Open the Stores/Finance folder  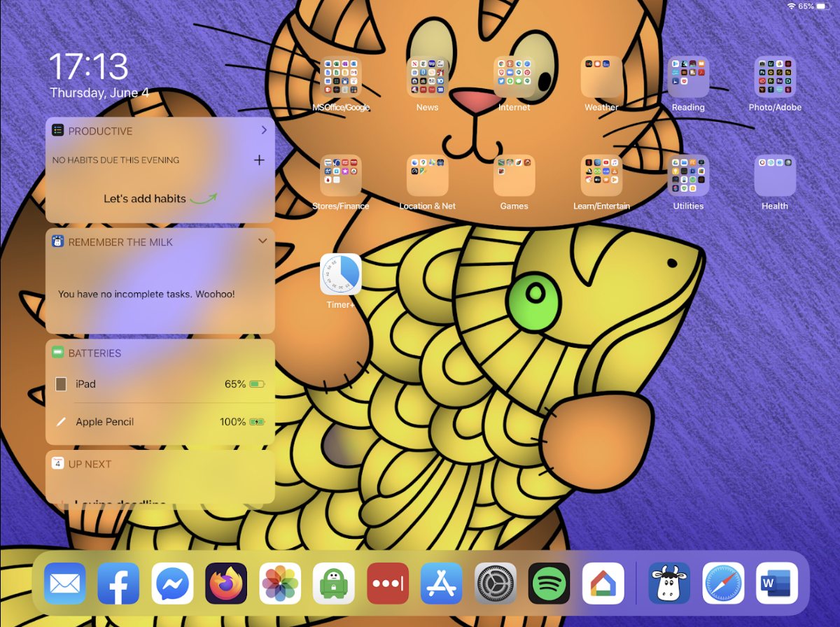(341, 176)
